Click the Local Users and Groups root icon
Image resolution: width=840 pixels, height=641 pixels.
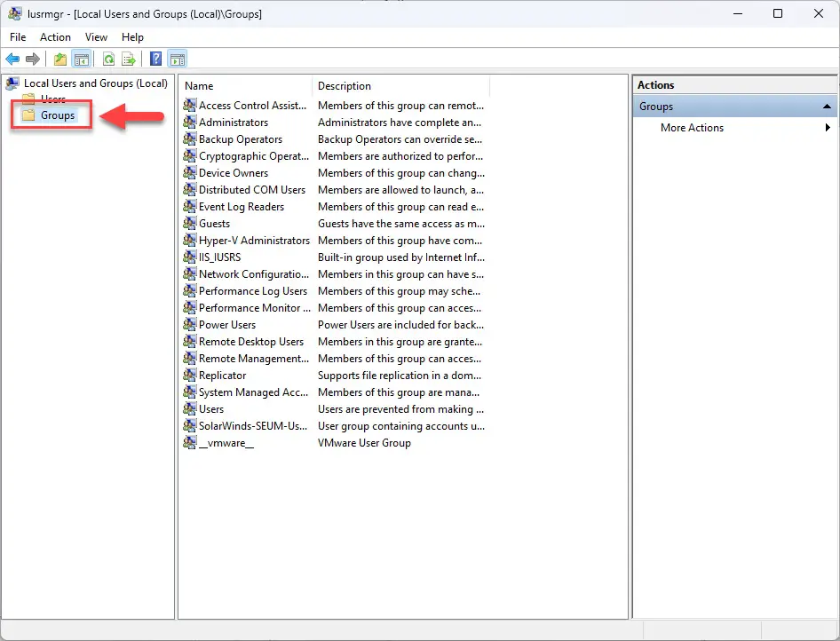coord(12,83)
